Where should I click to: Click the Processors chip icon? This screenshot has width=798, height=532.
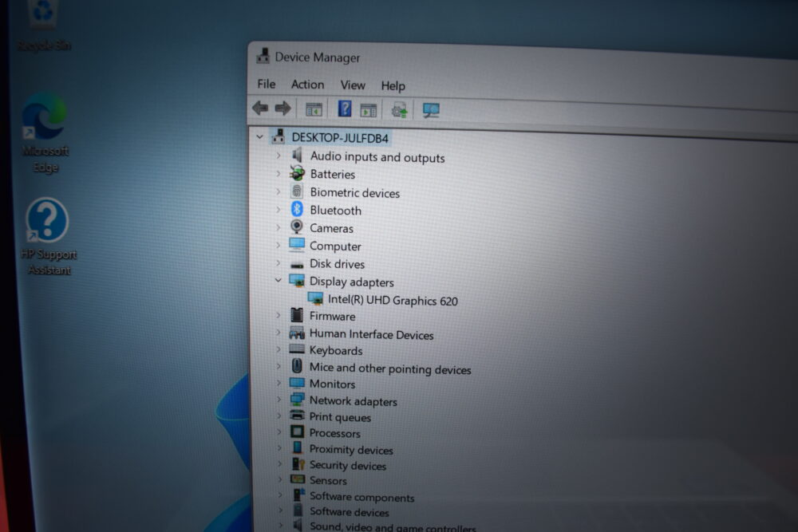(x=297, y=432)
